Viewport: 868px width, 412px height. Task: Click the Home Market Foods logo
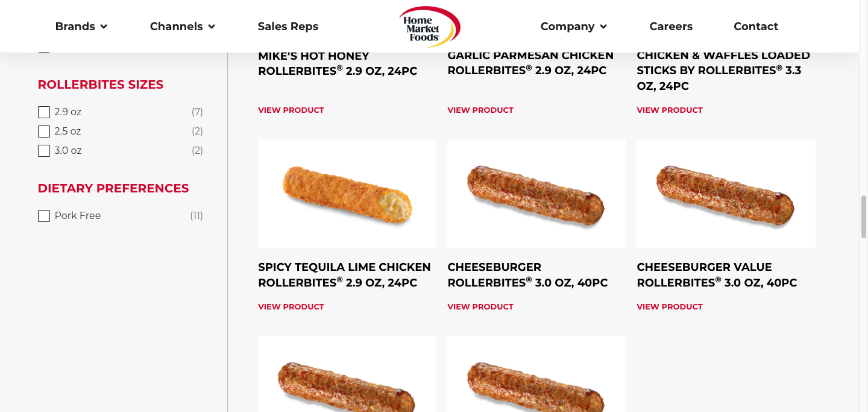429,27
